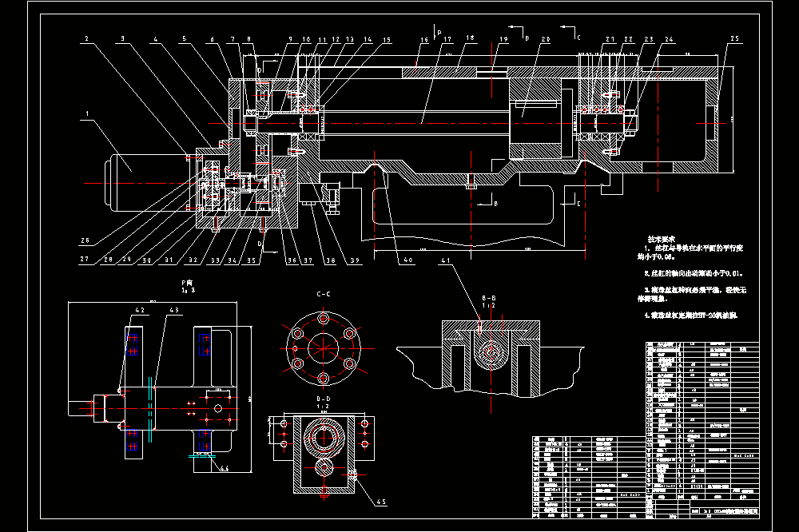This screenshot has width=799, height=532.
Task: Click part callout label 3
Action: pyautogui.click(x=122, y=38)
